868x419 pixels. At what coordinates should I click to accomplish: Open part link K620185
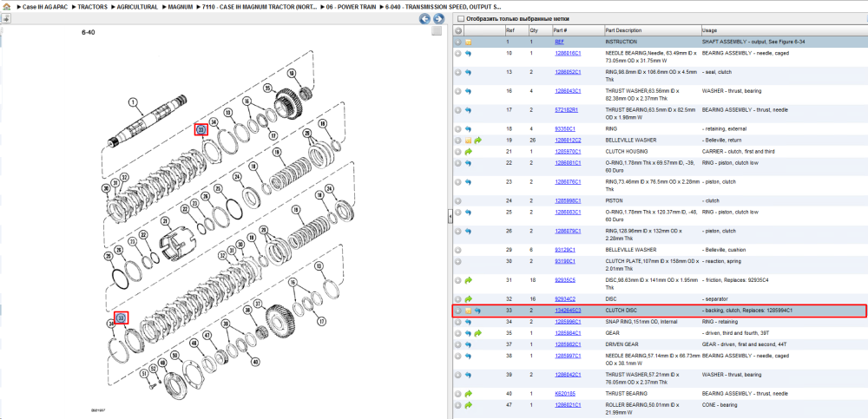pyautogui.click(x=565, y=394)
